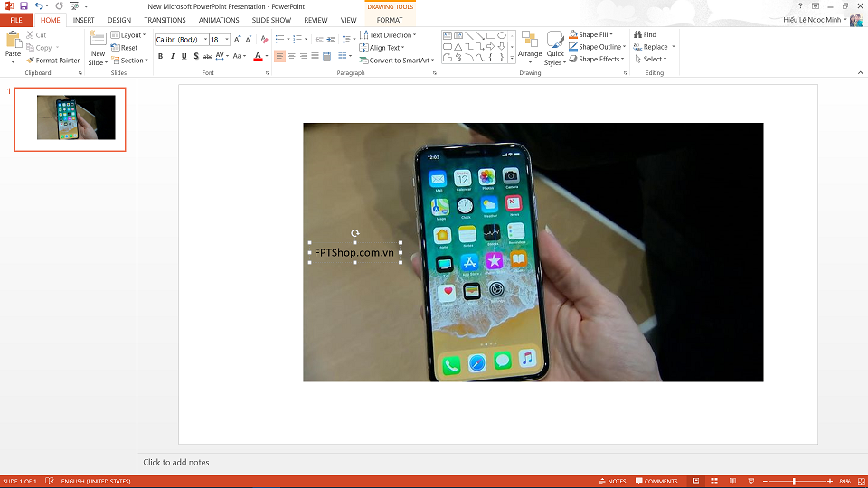Toggle Normal view in status bar
This screenshot has height=488, width=868.
(x=696, y=482)
